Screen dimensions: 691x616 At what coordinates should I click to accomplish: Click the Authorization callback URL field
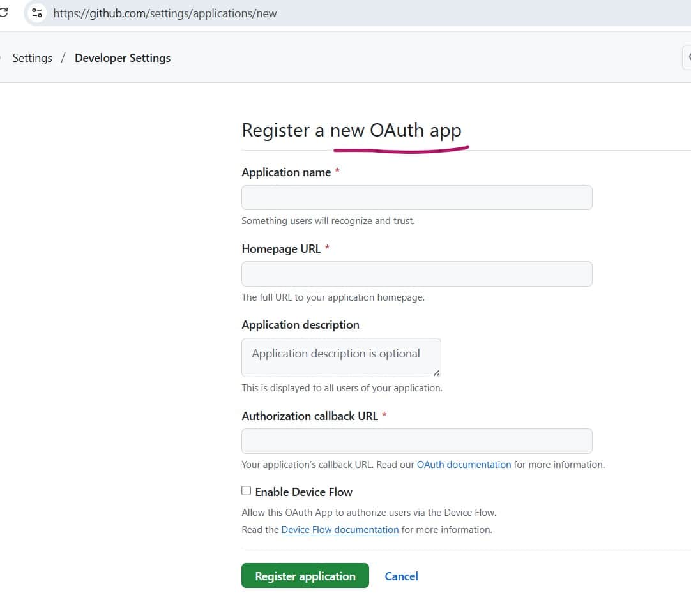[416, 440]
